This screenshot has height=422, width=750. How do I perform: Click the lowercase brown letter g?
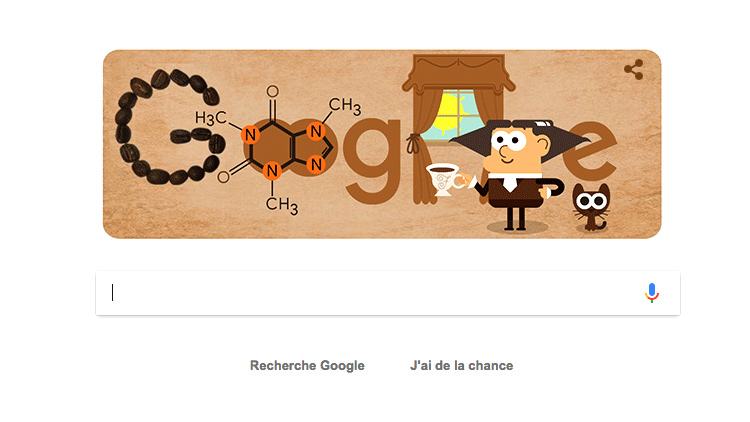[372, 160]
